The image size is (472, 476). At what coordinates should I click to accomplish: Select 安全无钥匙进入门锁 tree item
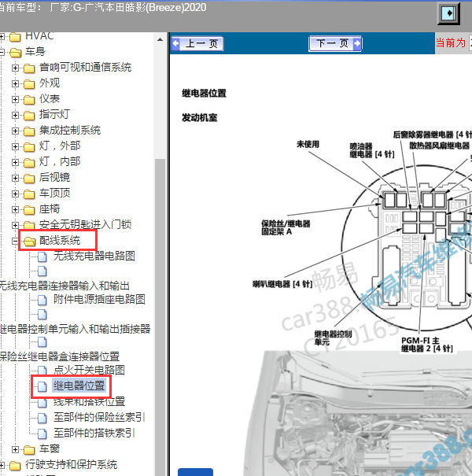point(85,225)
